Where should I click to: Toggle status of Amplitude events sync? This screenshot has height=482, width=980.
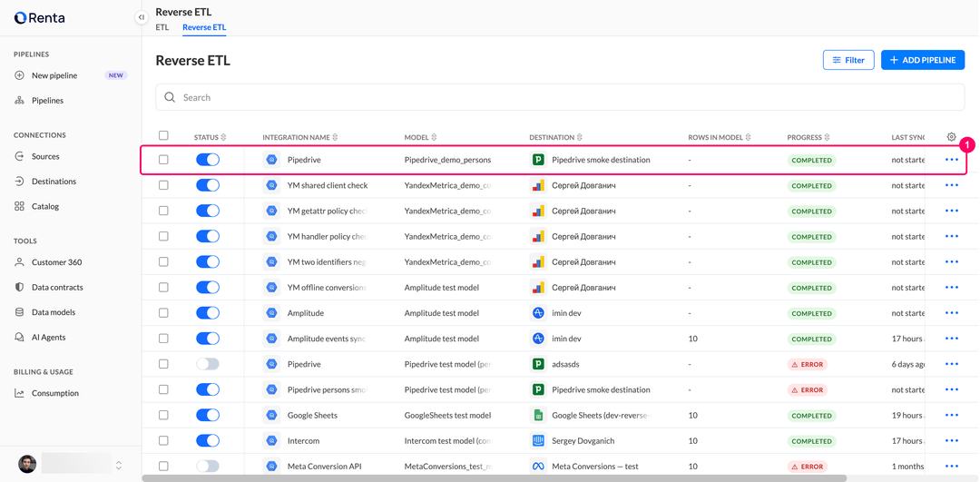click(208, 339)
